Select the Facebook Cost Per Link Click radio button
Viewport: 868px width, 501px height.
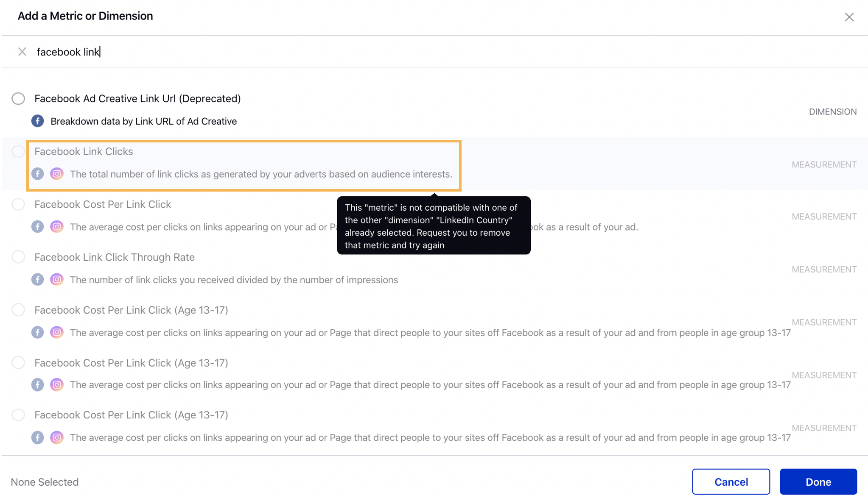(18, 204)
